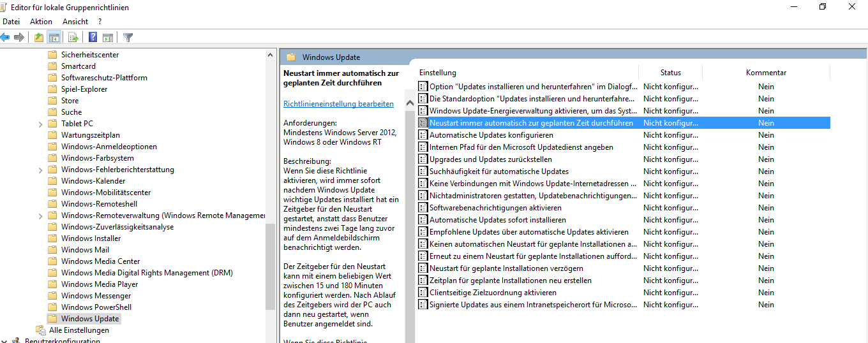Expand the Windows-Remoteverwaltung node
868x343 pixels.
pos(41,215)
